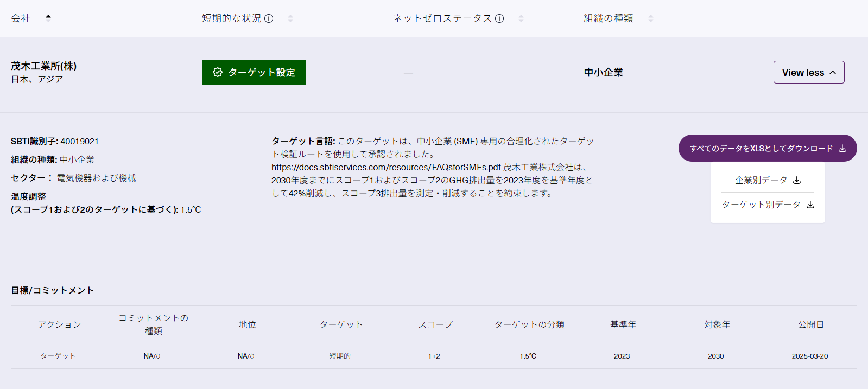The height and width of the screenshot is (389, 868).
Task: Download 企業別データ file
Action: click(x=768, y=180)
